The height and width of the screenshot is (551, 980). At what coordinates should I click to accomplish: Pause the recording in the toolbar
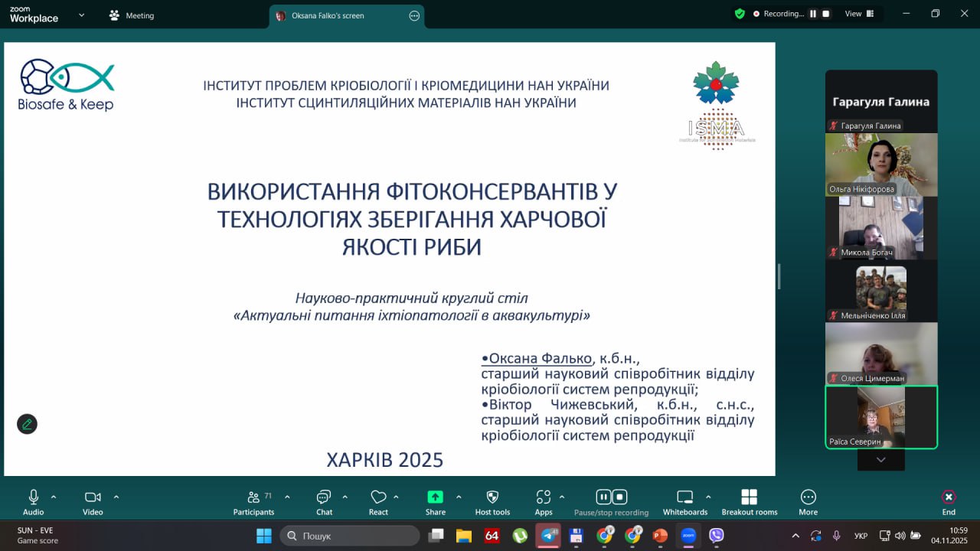click(x=603, y=497)
